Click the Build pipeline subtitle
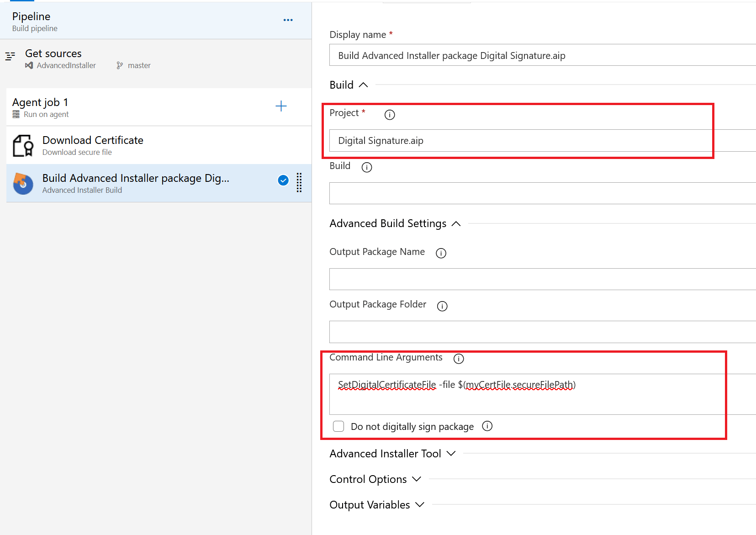The height and width of the screenshot is (535, 756). click(35, 28)
